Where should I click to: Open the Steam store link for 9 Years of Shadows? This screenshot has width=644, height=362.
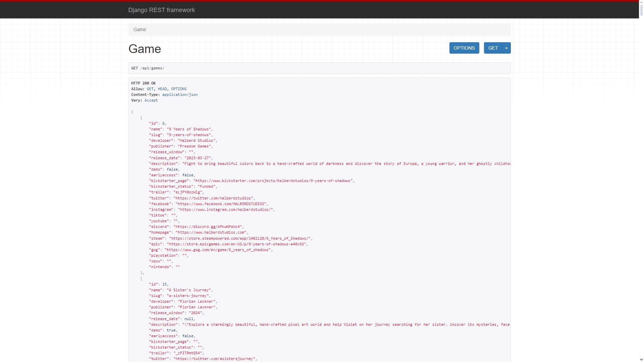[240, 238]
